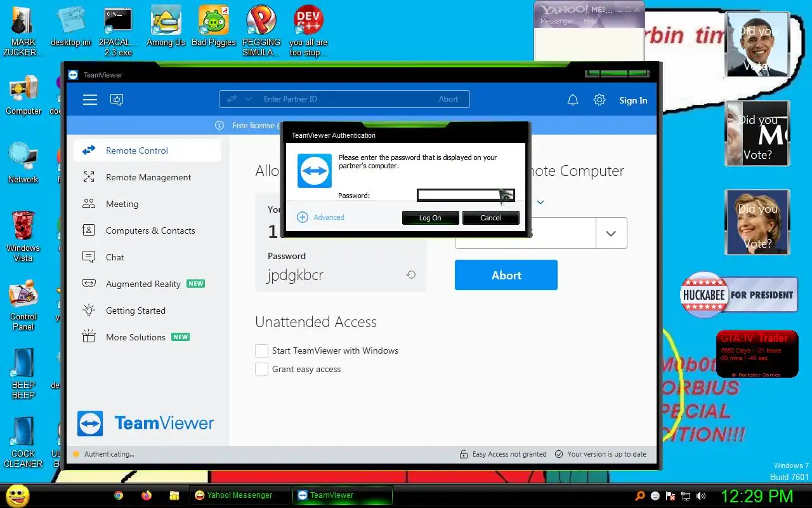Click the taskbar clock
Screen dimensions: 812x508
coord(757,496)
